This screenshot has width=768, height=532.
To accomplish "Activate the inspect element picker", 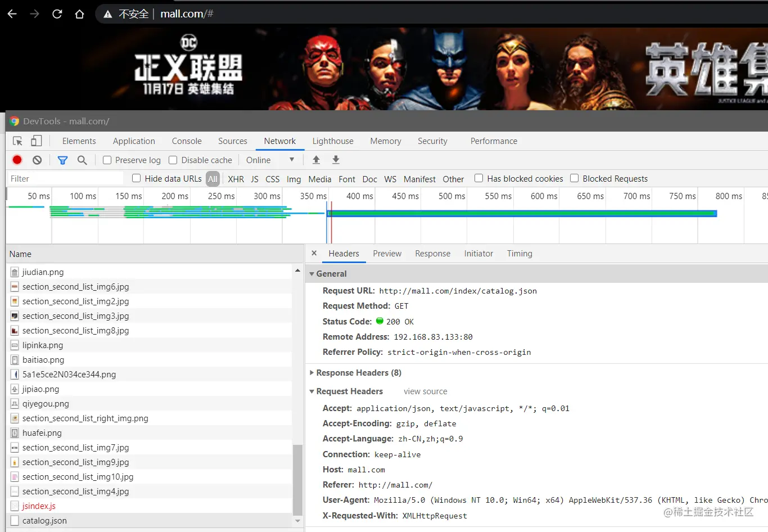I will tap(18, 141).
